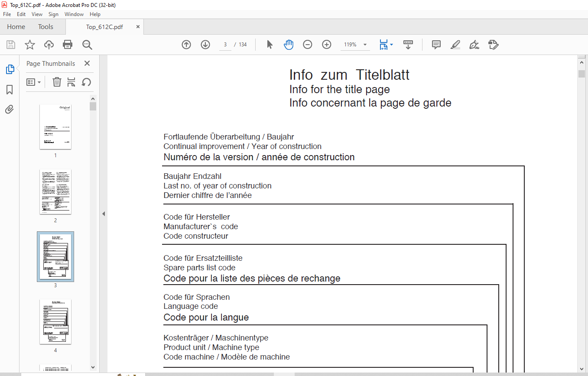
Task: Click the 'Info zum Titelblatt' heading
Action: 349,75
